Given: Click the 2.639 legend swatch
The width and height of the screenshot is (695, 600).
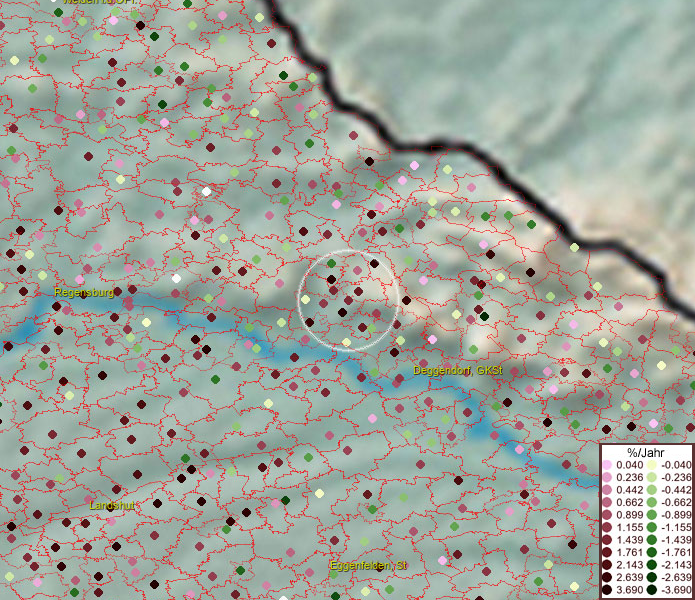Looking at the screenshot, I should [x=607, y=578].
